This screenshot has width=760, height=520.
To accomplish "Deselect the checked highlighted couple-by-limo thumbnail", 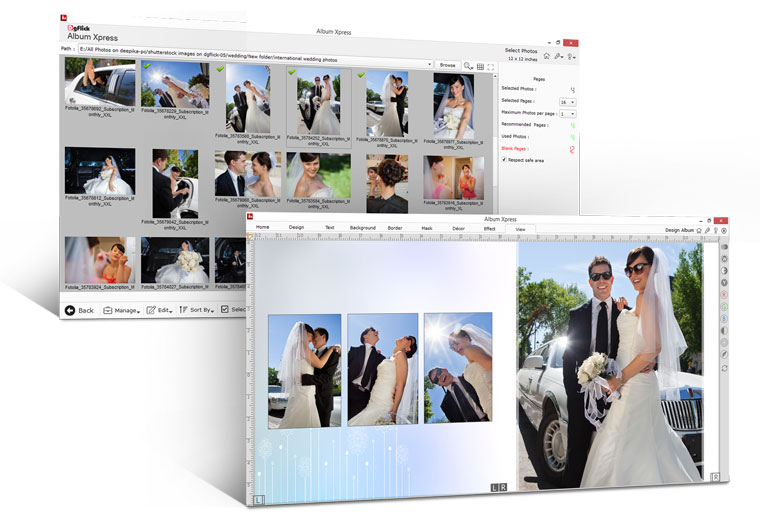I will 318,101.
